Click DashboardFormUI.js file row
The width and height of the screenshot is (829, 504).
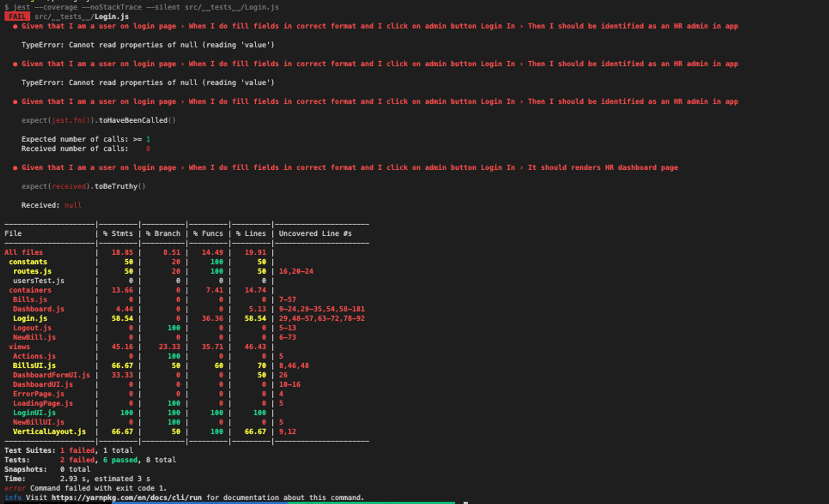[x=51, y=375]
